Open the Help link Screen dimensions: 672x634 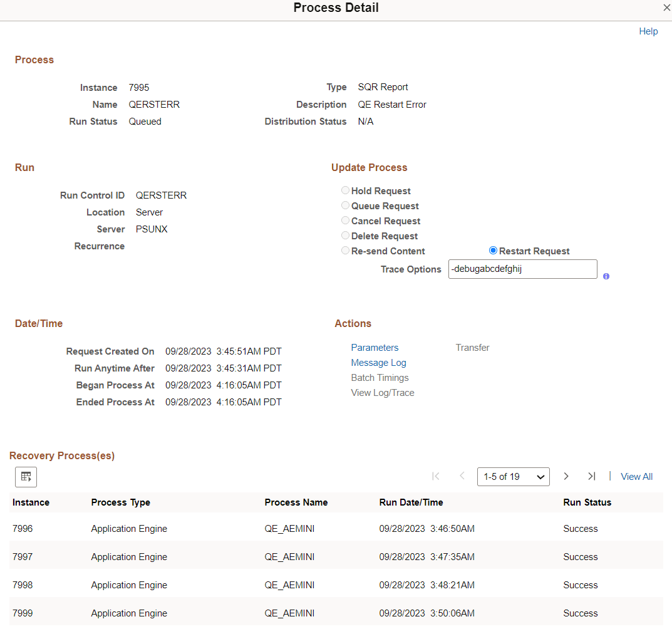tap(648, 31)
